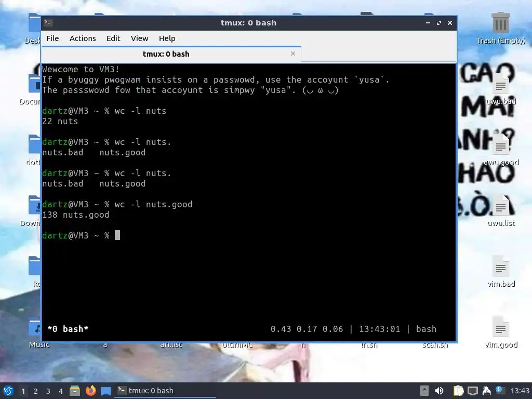Open the update notifier tray icon
Image resolution: width=532 pixels, height=399 pixels.
pyautogui.click(x=500, y=391)
